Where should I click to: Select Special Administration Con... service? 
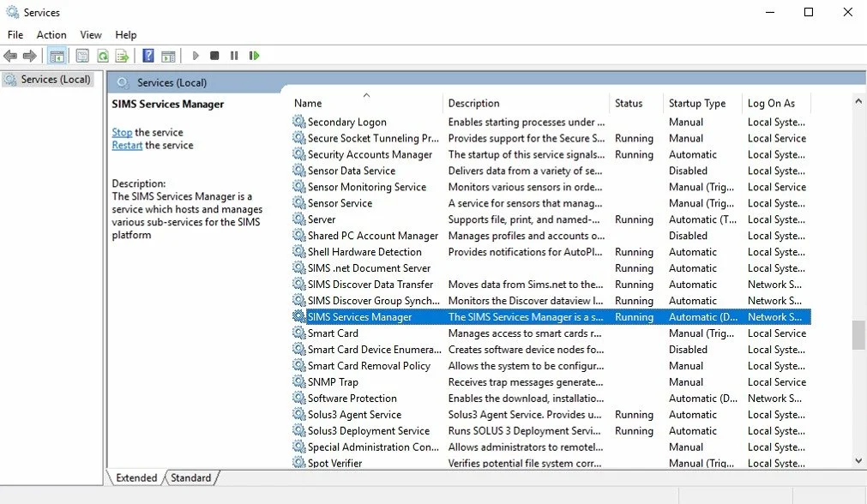pos(373,447)
